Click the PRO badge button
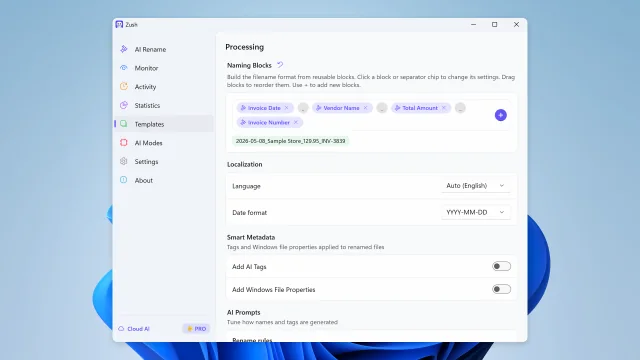Viewport: 640px width, 360px height. (x=196, y=329)
